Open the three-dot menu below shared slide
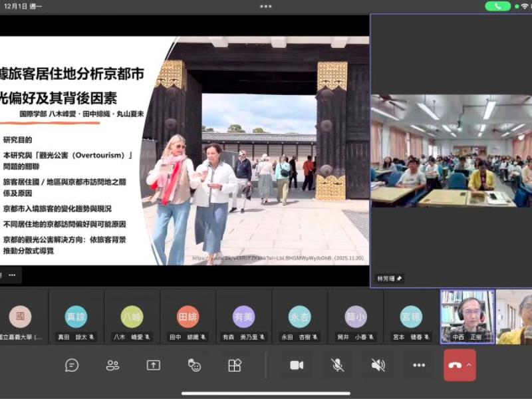 [11, 274]
